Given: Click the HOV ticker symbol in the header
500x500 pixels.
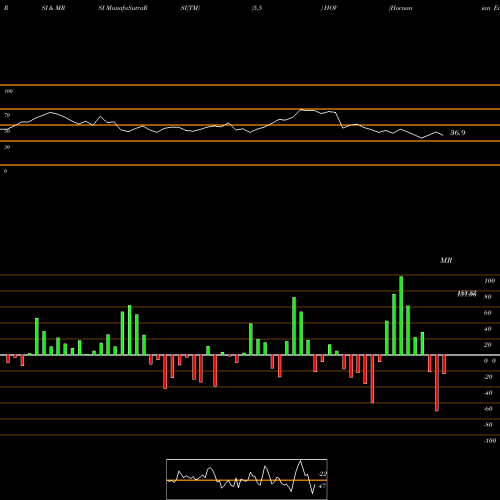Looking at the screenshot, I should pos(331,8).
